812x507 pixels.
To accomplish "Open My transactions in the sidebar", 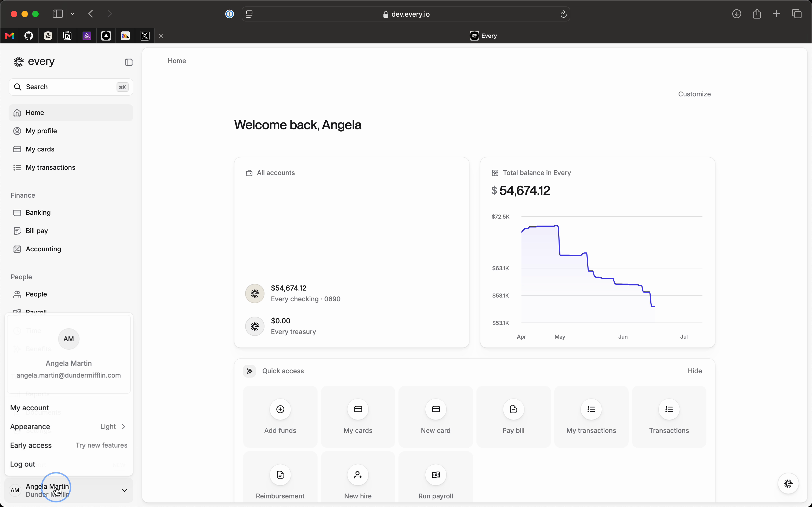I will pos(71,167).
